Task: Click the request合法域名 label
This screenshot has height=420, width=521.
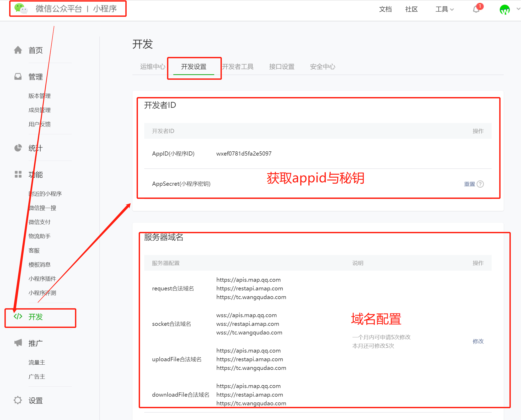Action: [173, 288]
